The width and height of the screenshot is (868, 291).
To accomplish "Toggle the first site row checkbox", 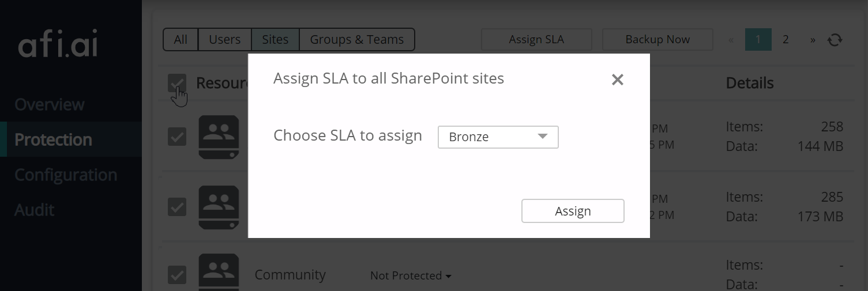I will [x=177, y=137].
